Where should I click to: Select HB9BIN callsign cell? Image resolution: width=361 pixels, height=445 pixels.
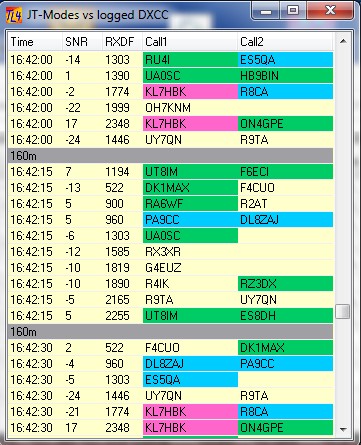tap(285, 76)
